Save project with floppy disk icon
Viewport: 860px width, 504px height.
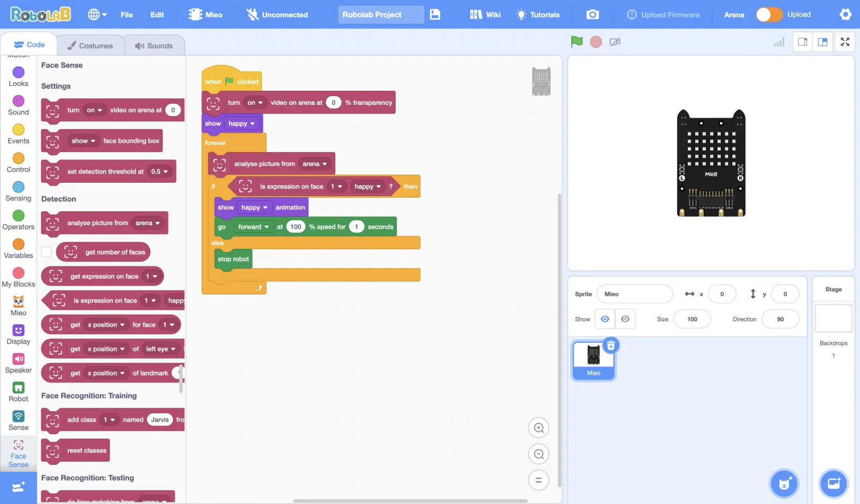tap(435, 15)
